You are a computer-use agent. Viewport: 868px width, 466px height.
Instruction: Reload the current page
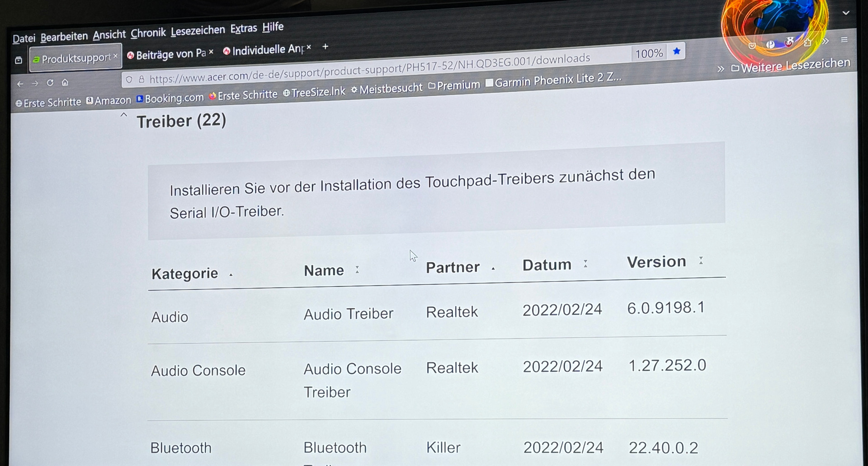click(50, 83)
